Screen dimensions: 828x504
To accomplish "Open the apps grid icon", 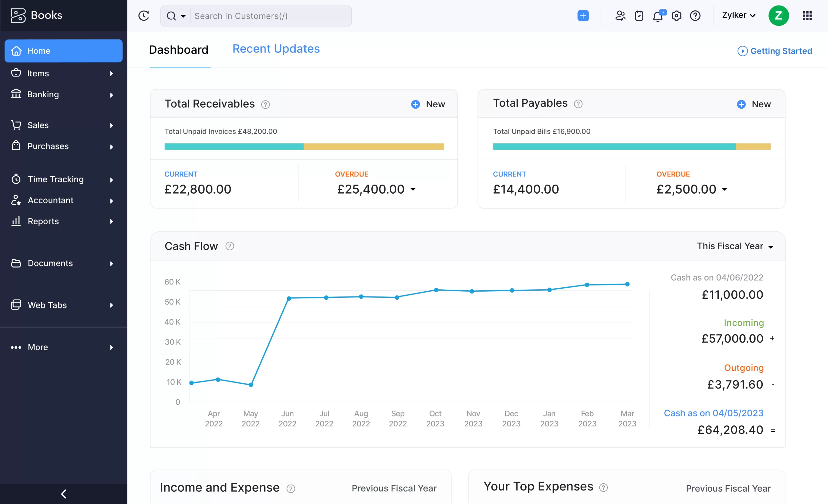I will point(808,16).
